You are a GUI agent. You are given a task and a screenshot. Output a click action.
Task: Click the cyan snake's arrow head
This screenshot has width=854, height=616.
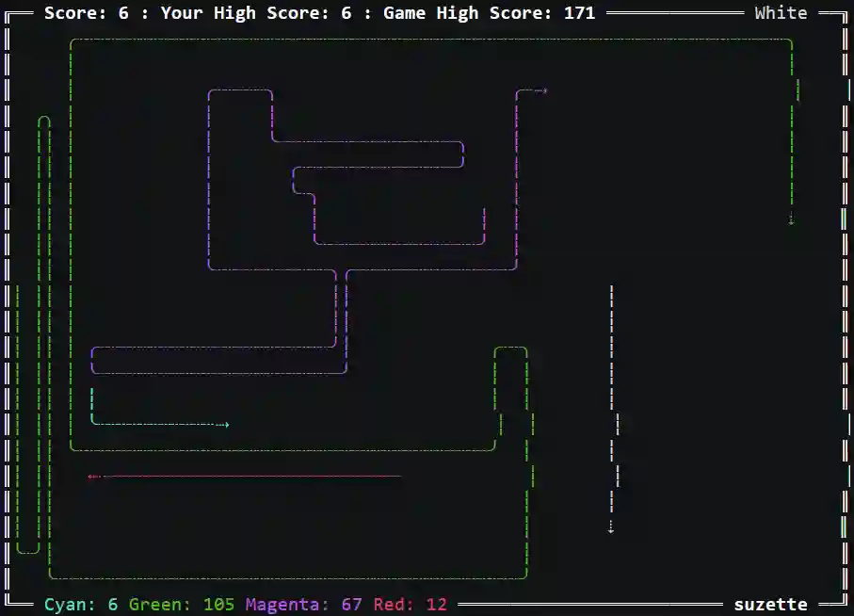click(226, 425)
